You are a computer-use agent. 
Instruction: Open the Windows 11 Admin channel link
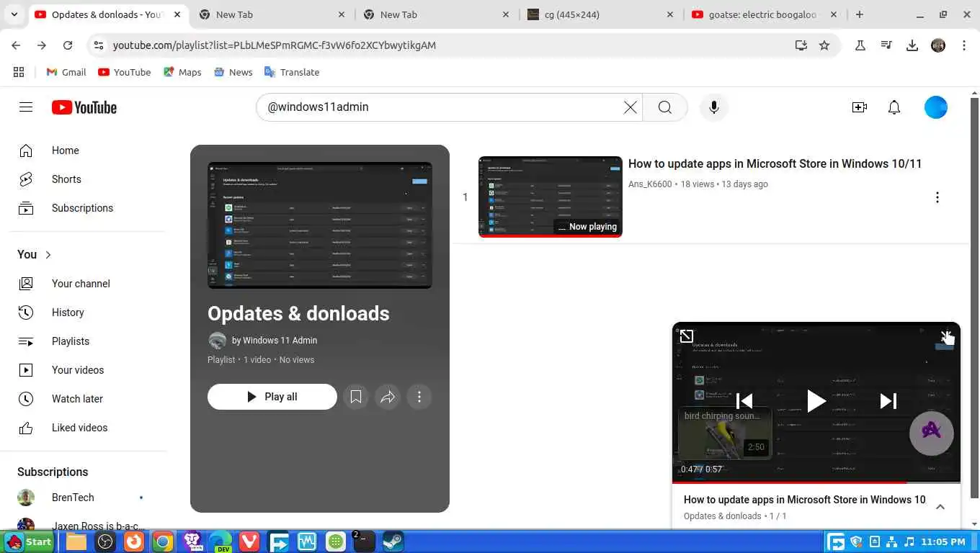point(274,341)
